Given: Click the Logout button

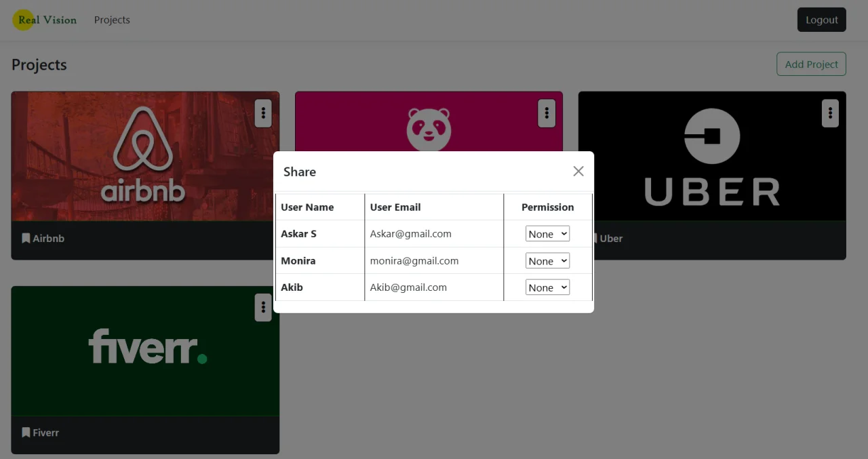Looking at the screenshot, I should click(x=822, y=20).
